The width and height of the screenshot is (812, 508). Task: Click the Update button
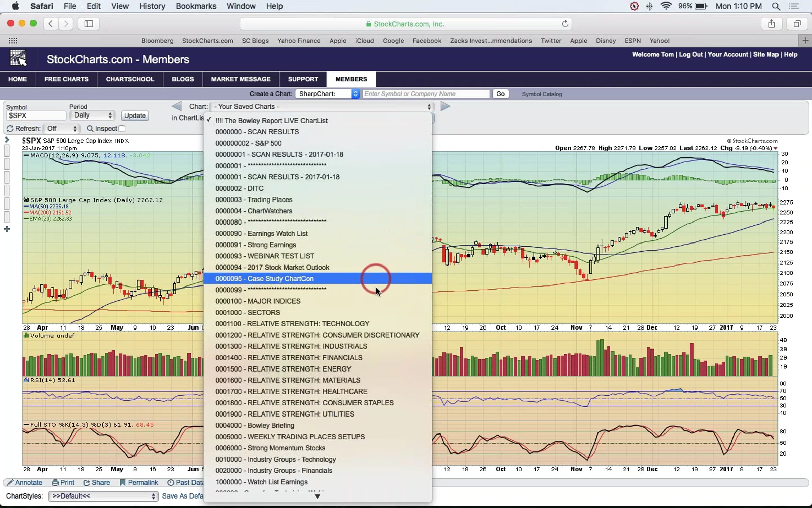click(135, 115)
